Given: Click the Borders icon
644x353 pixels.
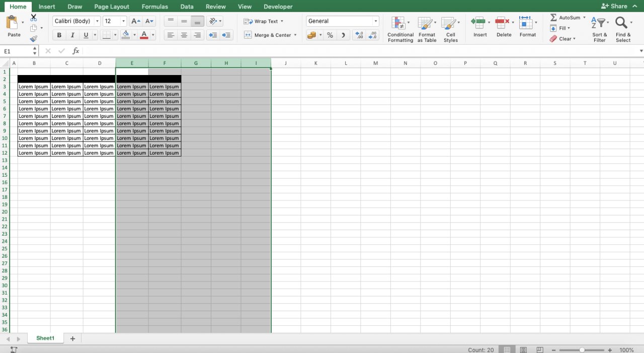Looking at the screenshot, I should pos(106,35).
